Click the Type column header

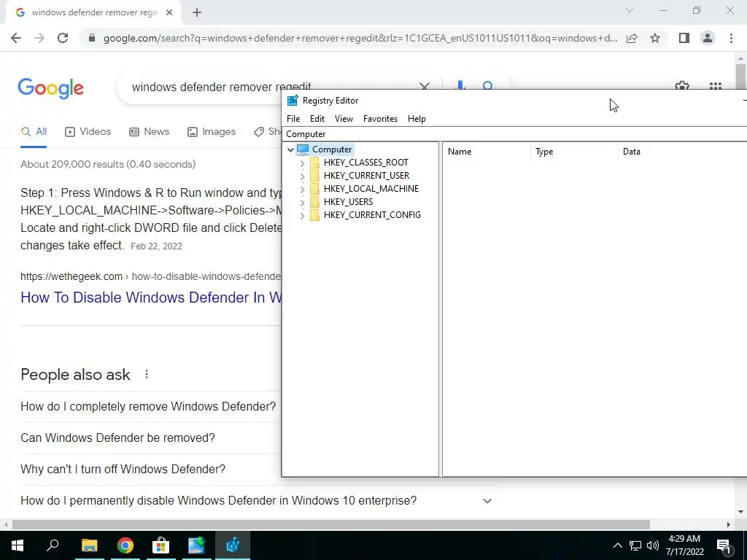click(575, 152)
